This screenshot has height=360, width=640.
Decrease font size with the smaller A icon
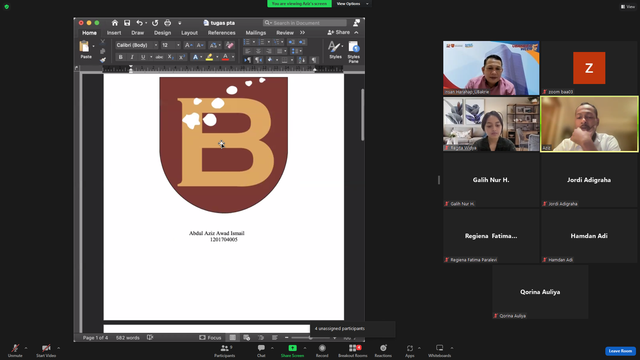[x=200, y=45]
